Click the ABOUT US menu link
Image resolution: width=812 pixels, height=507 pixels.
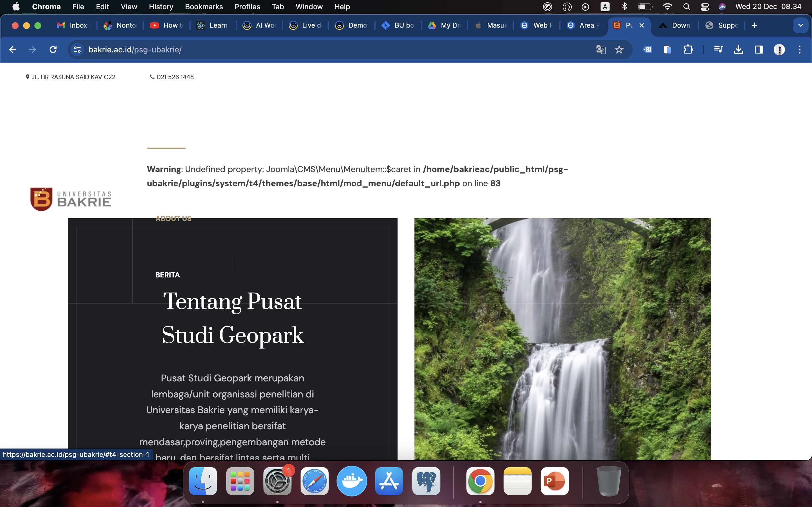173,219
